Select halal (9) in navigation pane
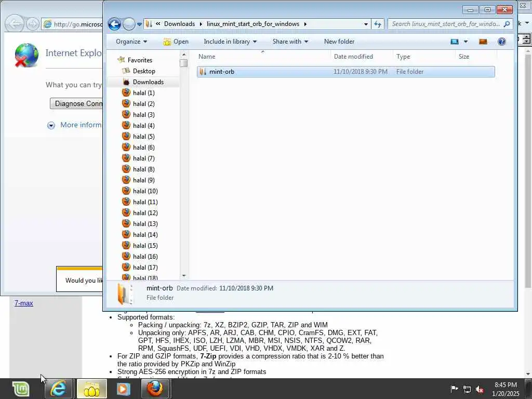532x399 pixels. 144,180
